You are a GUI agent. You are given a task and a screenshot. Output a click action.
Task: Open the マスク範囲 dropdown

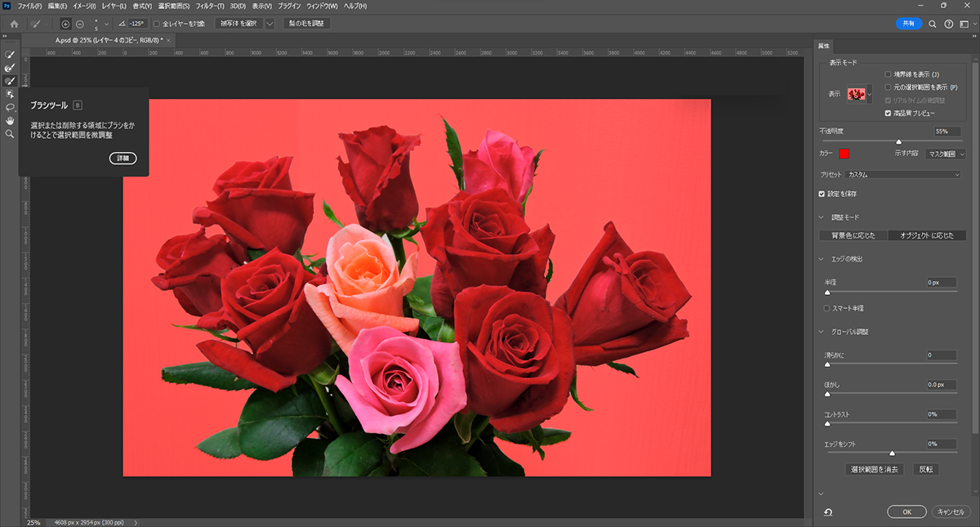click(x=946, y=154)
